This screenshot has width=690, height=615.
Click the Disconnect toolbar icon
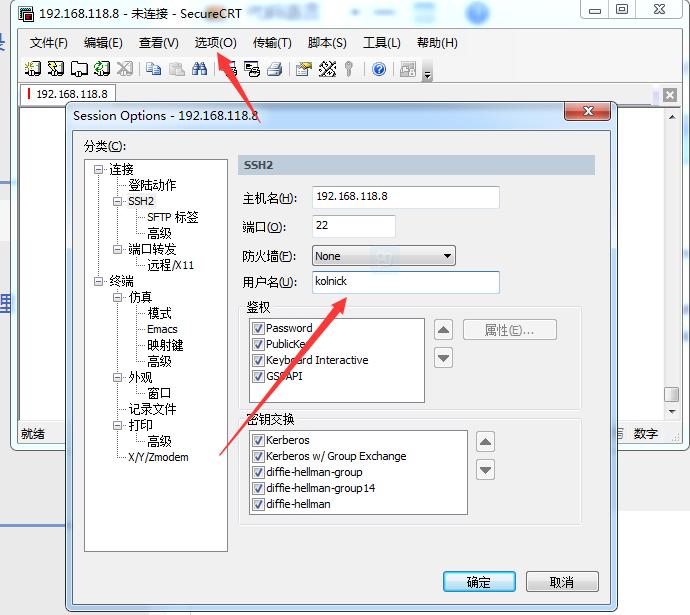point(125,69)
